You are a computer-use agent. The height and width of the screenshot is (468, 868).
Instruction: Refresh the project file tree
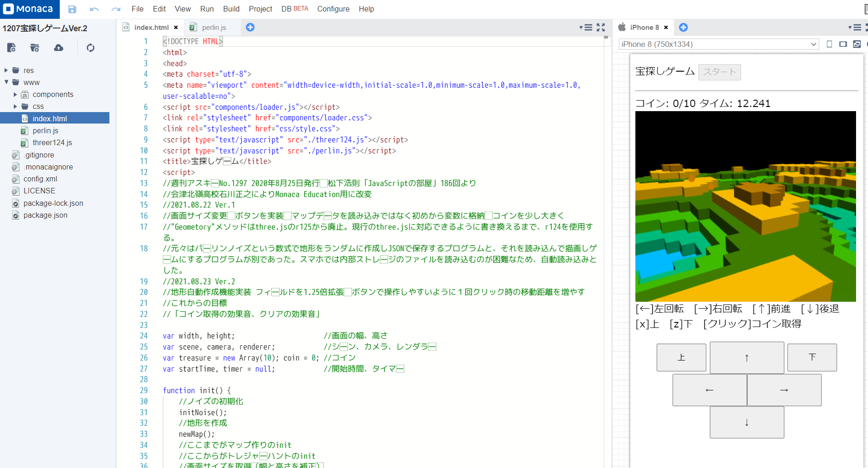(x=91, y=47)
